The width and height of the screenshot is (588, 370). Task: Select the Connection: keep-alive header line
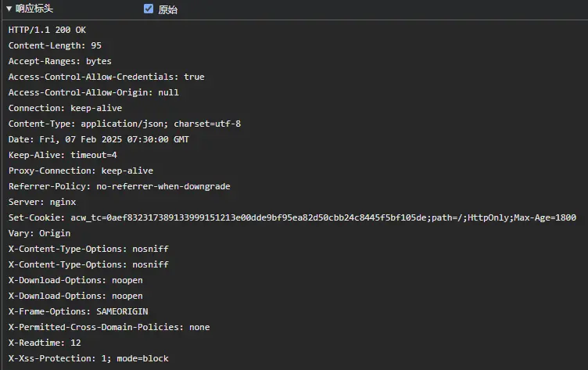click(65, 108)
